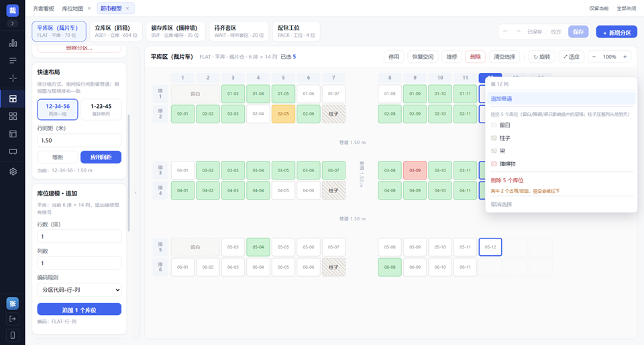Choose 梁 in the context menu
The image size is (644, 345).
pyautogui.click(x=561, y=151)
